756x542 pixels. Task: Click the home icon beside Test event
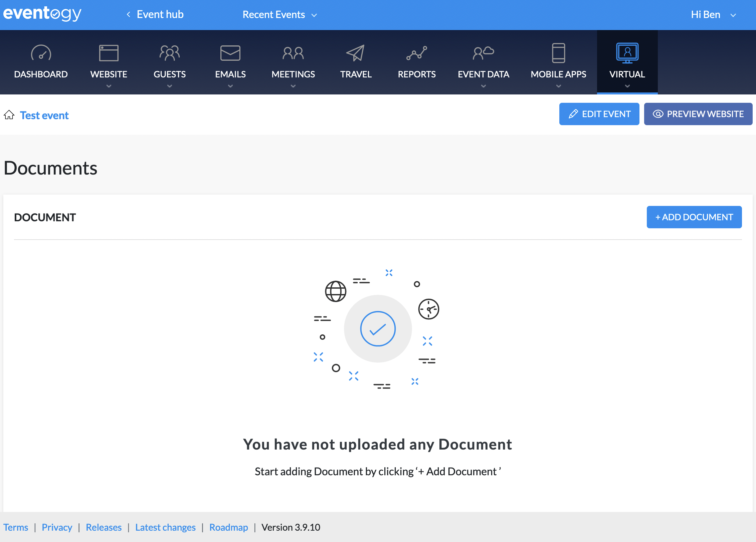pyautogui.click(x=9, y=115)
